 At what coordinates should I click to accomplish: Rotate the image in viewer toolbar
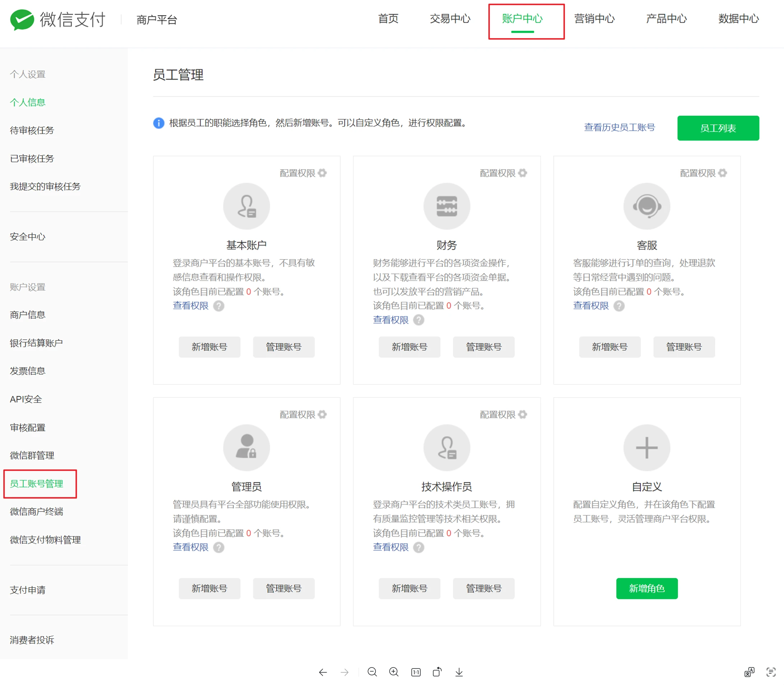pos(437,672)
